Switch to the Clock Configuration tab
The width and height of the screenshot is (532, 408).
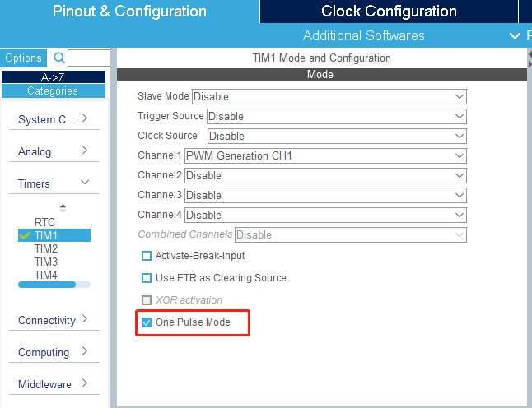(x=389, y=12)
